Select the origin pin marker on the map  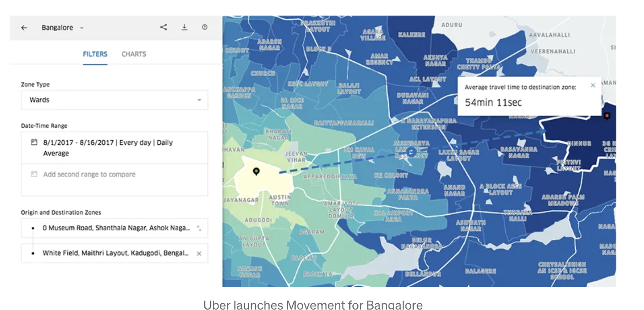[257, 171]
